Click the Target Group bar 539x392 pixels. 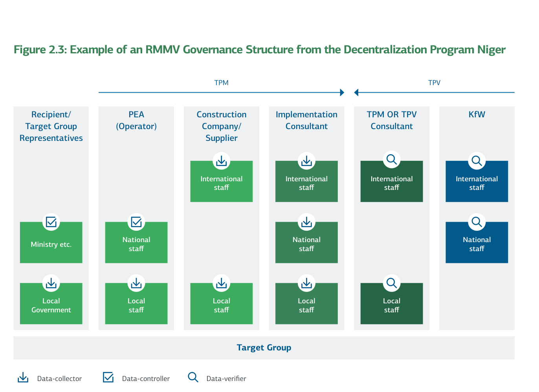click(x=264, y=348)
